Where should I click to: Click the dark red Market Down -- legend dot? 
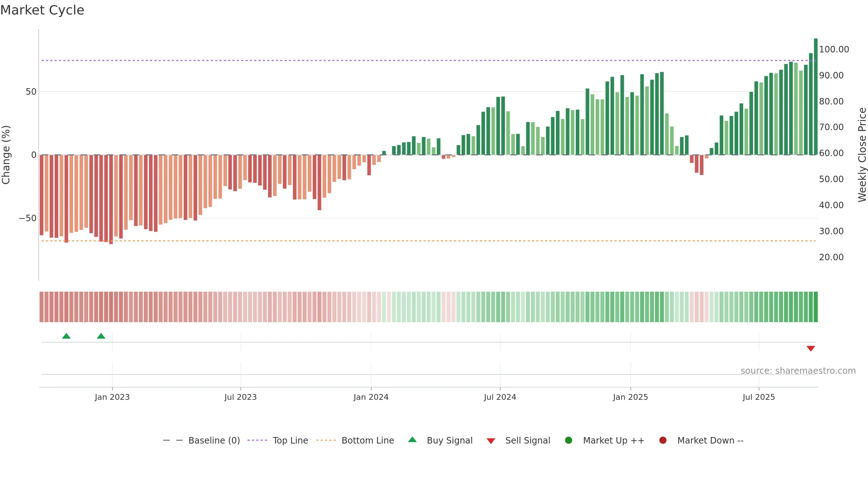[x=663, y=440]
